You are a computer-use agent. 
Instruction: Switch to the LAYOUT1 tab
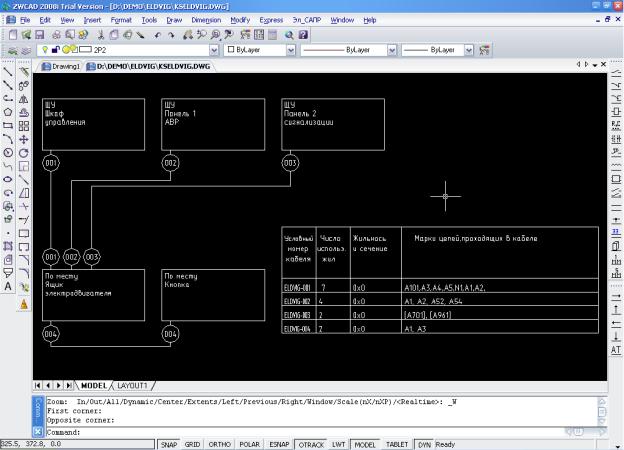pyautogui.click(x=132, y=385)
